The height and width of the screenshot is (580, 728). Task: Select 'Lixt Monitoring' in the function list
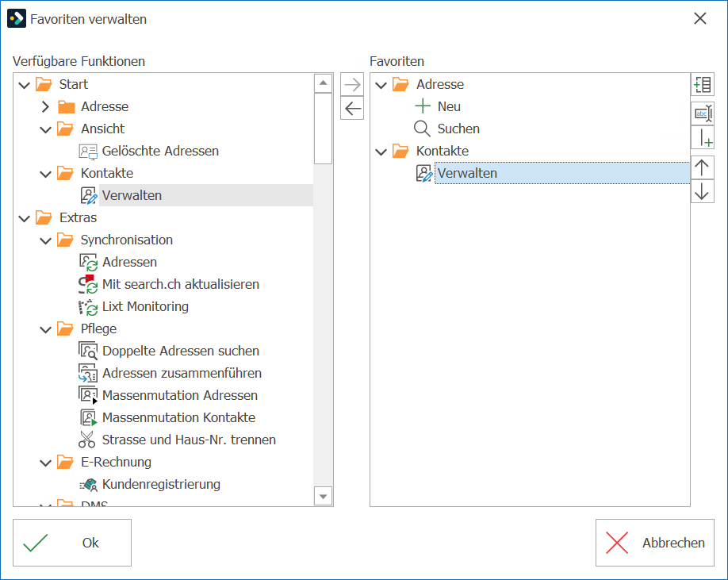click(x=145, y=306)
